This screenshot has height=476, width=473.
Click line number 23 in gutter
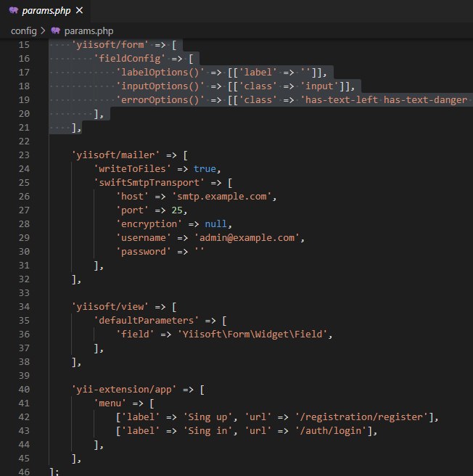pos(24,155)
